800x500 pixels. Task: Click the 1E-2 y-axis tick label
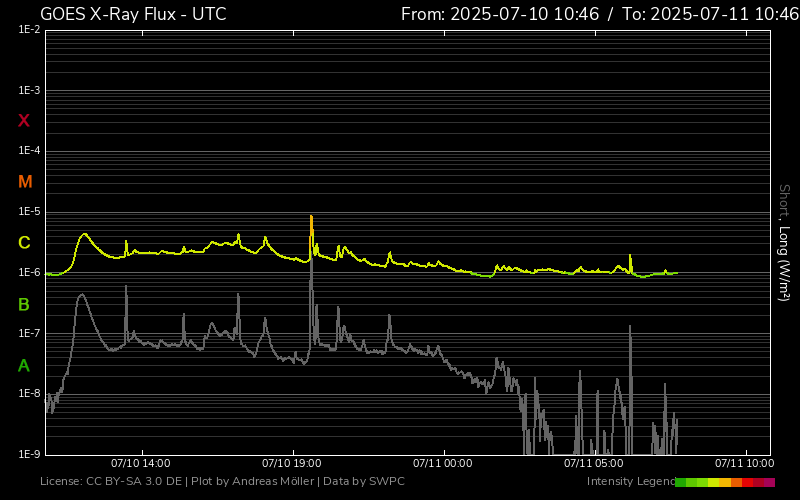click(x=29, y=30)
